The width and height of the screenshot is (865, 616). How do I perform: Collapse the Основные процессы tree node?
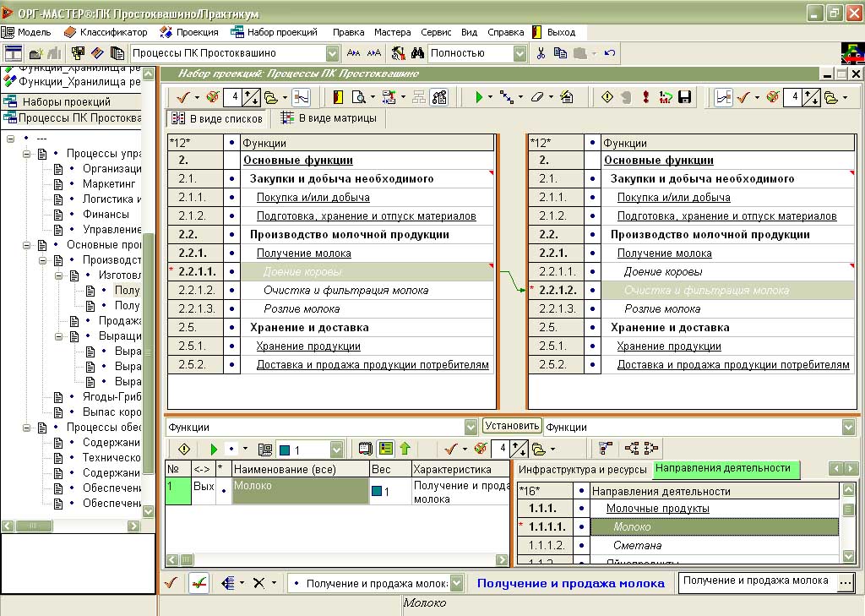26,245
